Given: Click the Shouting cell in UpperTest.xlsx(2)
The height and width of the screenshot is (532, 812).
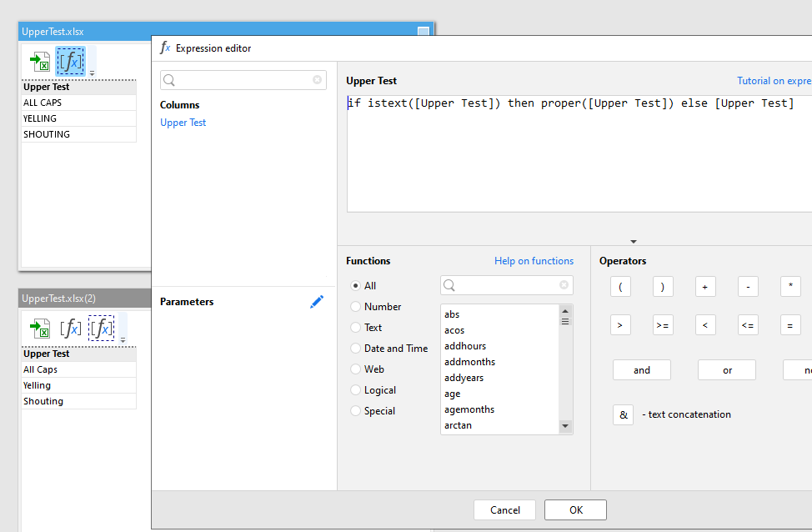Looking at the screenshot, I should tap(78, 401).
